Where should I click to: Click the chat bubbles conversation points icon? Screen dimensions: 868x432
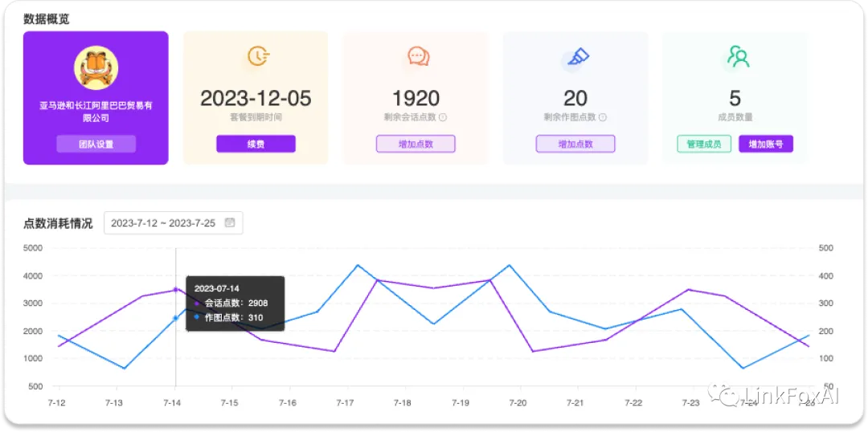pyautogui.click(x=419, y=56)
